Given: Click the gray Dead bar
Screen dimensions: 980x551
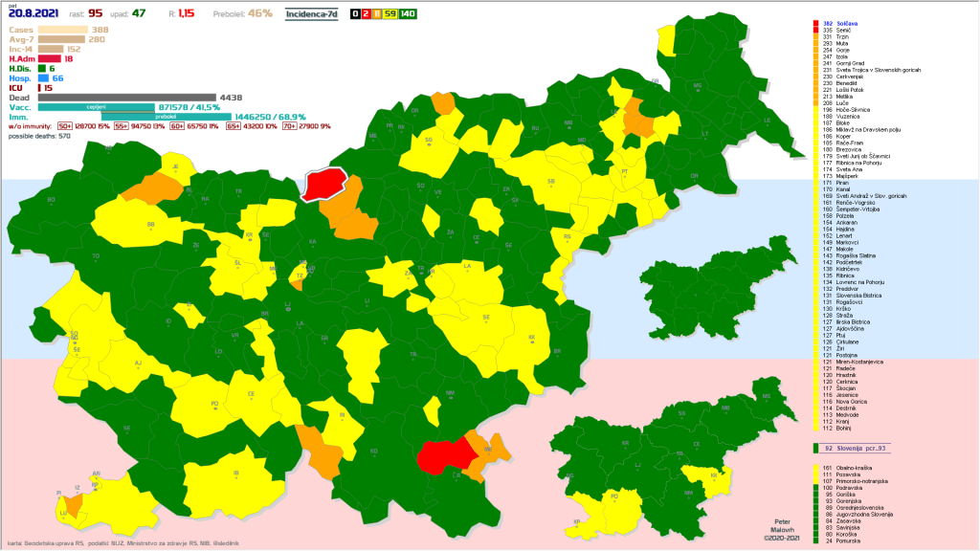Looking at the screenshot, I should click(x=127, y=98).
